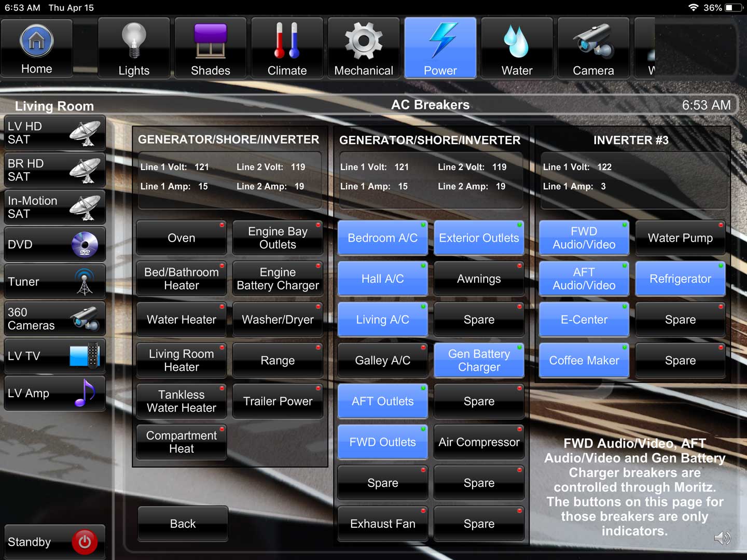
Task: Select the Power tab in the navigation bar
Action: point(440,48)
